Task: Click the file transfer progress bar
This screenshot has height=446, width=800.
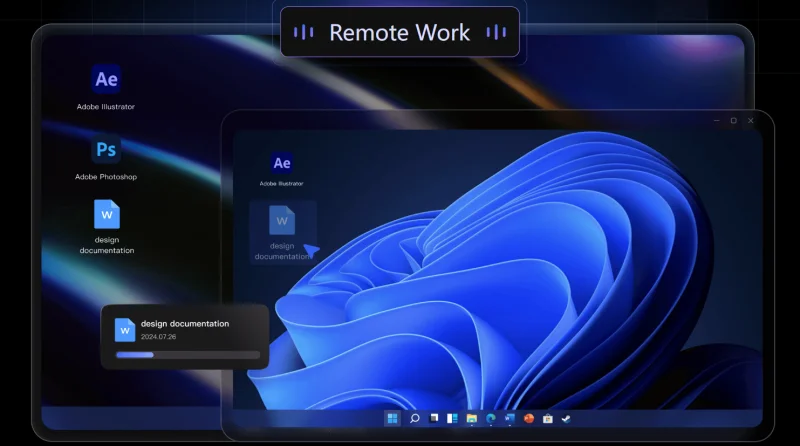Action: tap(188, 355)
